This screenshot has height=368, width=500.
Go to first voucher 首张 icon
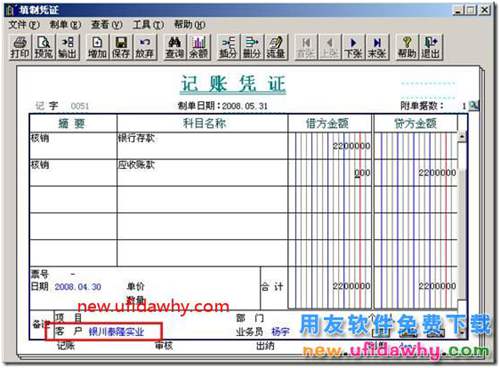[305, 47]
